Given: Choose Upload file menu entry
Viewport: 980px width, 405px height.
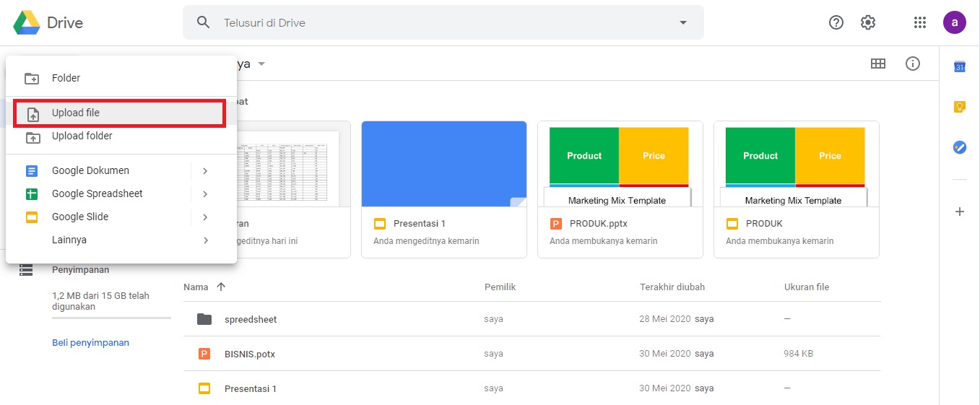Looking at the screenshot, I should (x=121, y=113).
